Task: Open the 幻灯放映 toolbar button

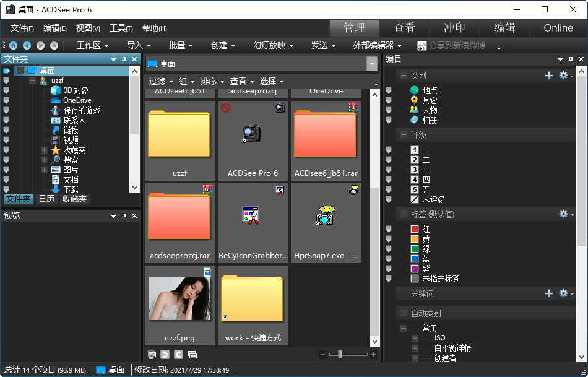Action: 273,45
